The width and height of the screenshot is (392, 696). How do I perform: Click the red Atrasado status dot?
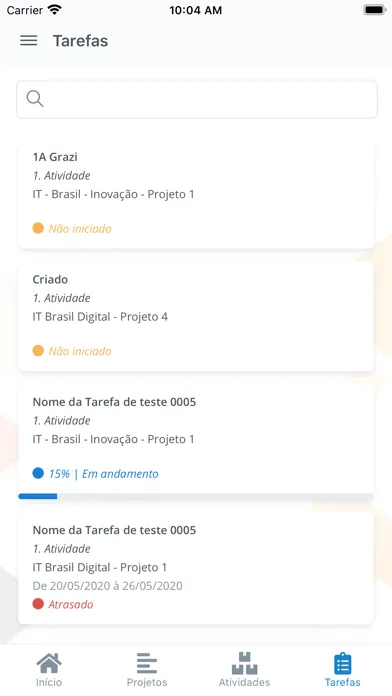click(x=38, y=604)
